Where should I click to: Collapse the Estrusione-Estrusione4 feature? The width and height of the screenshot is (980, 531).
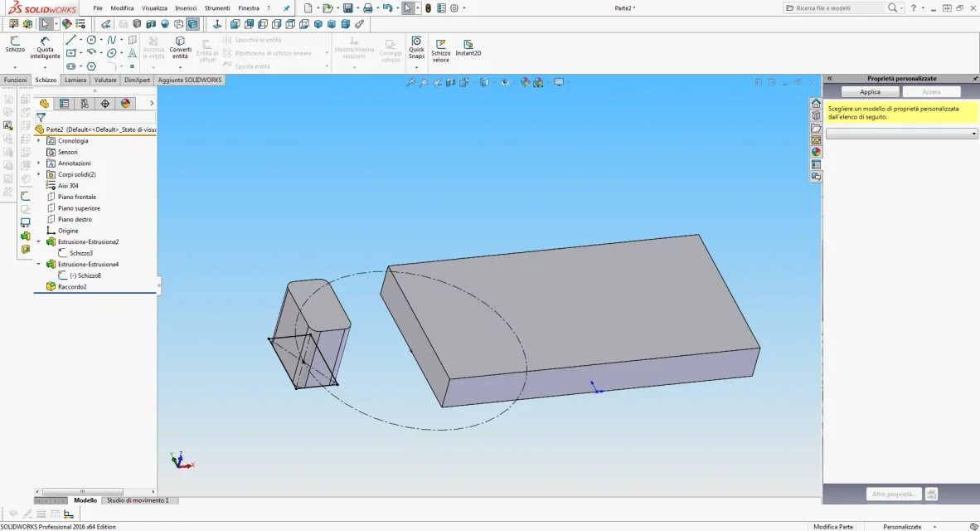pos(39,265)
